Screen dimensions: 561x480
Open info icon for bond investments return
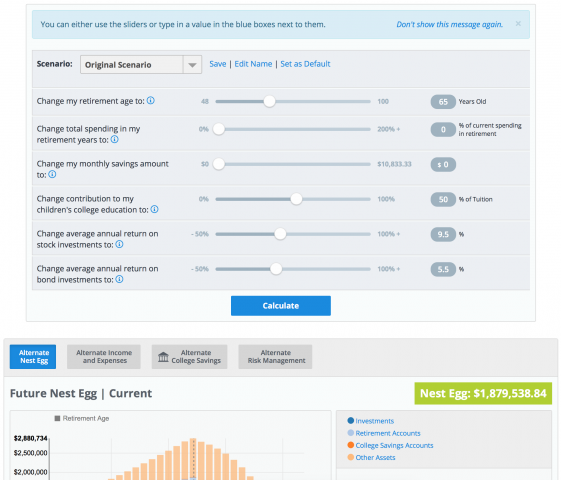click(x=119, y=279)
